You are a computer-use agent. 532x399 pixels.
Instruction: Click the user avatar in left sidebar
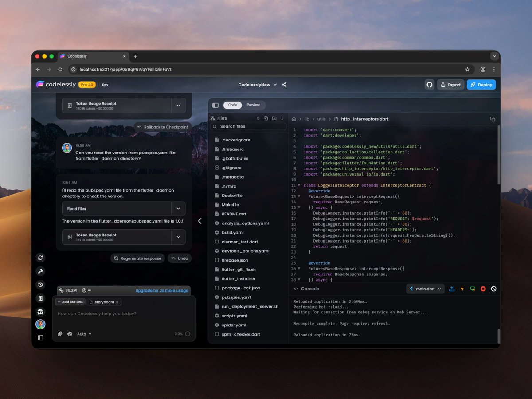(40, 325)
